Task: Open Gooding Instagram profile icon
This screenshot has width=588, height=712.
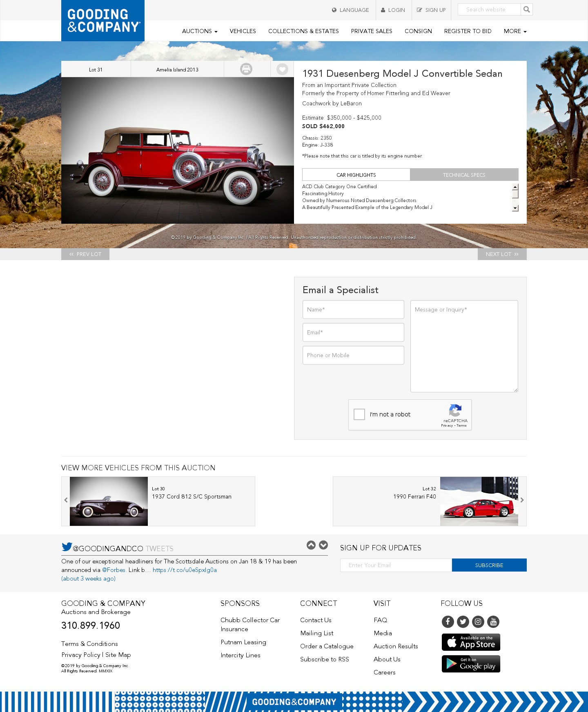Action: point(478,622)
